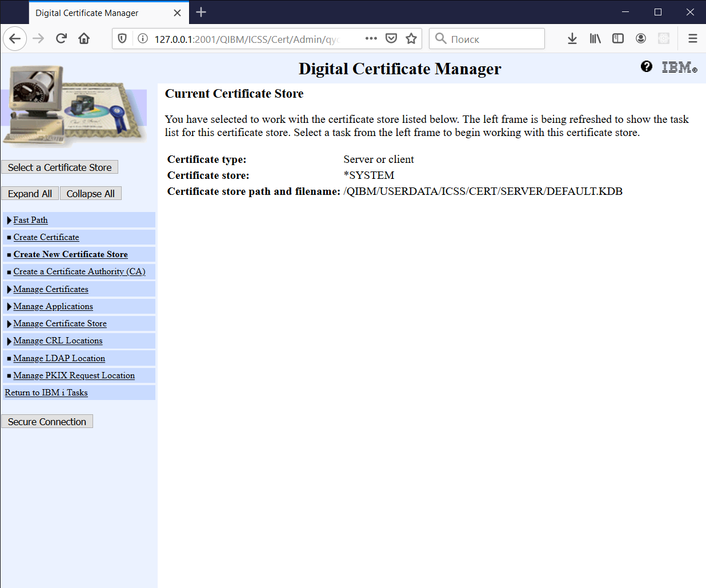Viewport: 706px width, 588px height.
Task: Expand the Manage Certificates triangle
Action: pos(9,290)
